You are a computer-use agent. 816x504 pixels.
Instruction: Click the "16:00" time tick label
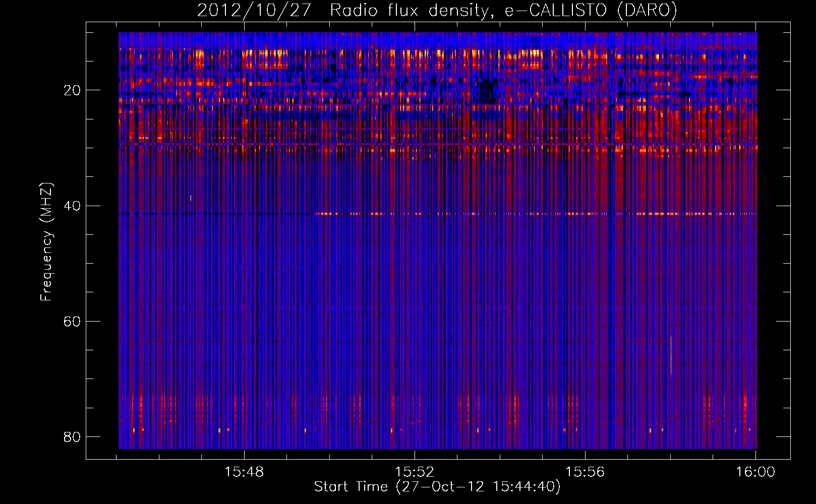click(x=755, y=472)
